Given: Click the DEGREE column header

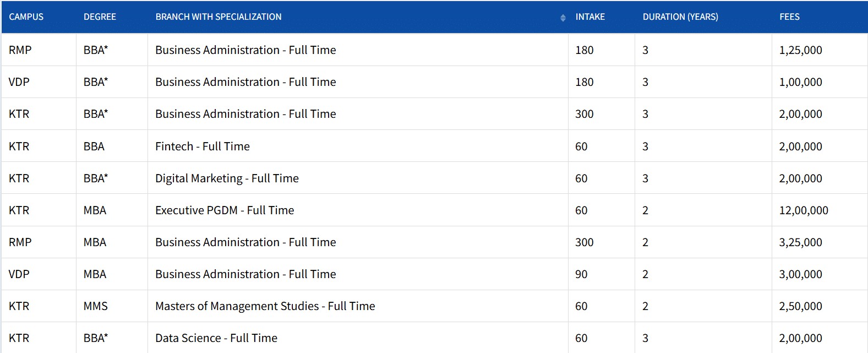Looking at the screenshot, I should (100, 17).
